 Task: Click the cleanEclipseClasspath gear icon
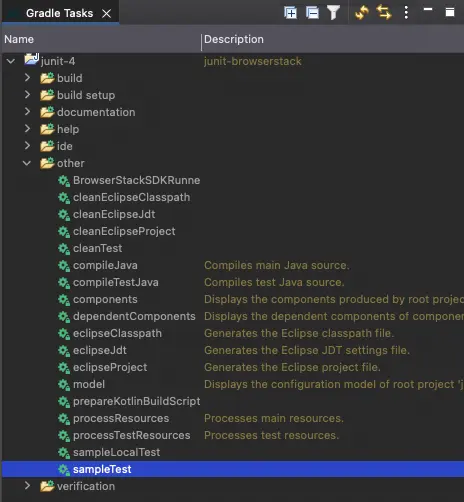[64, 198]
